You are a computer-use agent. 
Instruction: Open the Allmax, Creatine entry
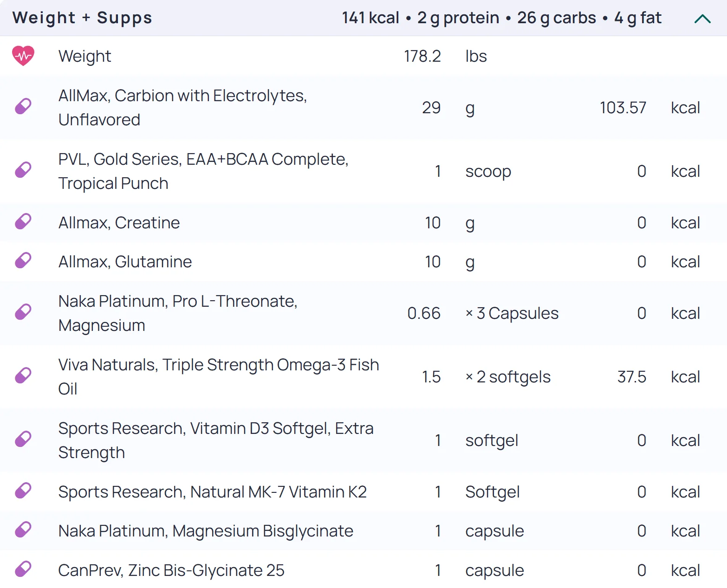pyautogui.click(x=119, y=223)
